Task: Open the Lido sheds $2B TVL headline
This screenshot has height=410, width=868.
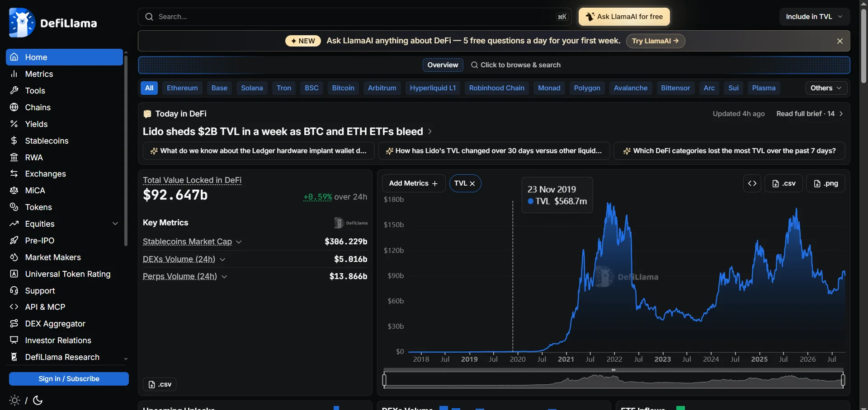Action: point(288,131)
